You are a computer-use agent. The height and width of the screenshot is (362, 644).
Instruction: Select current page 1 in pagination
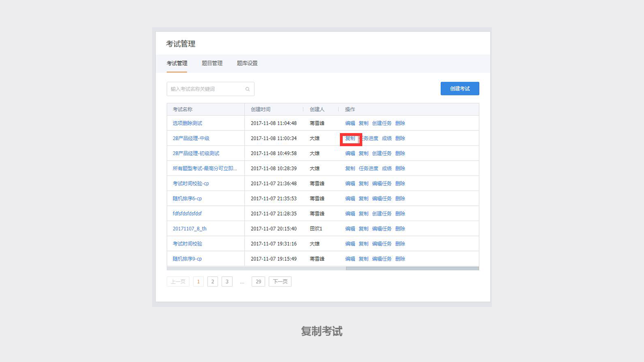(x=198, y=282)
